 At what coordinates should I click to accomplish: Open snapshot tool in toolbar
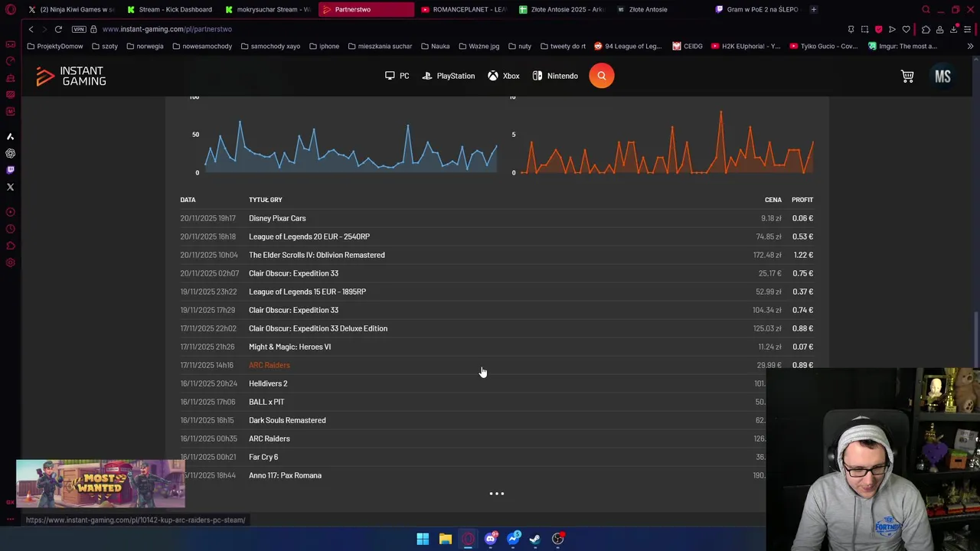pos(864,29)
